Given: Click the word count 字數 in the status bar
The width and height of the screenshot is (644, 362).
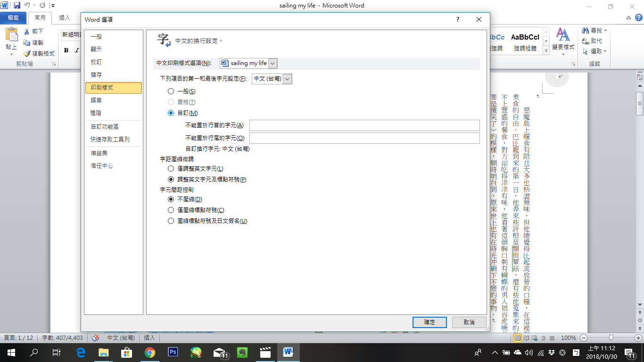Looking at the screenshot, I should coord(62,338).
